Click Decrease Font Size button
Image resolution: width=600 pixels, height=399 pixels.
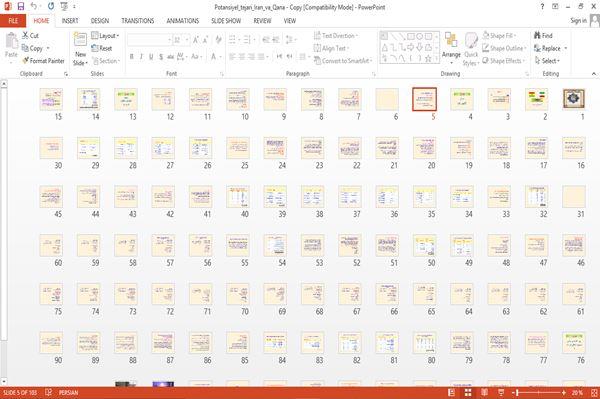[x=205, y=40]
